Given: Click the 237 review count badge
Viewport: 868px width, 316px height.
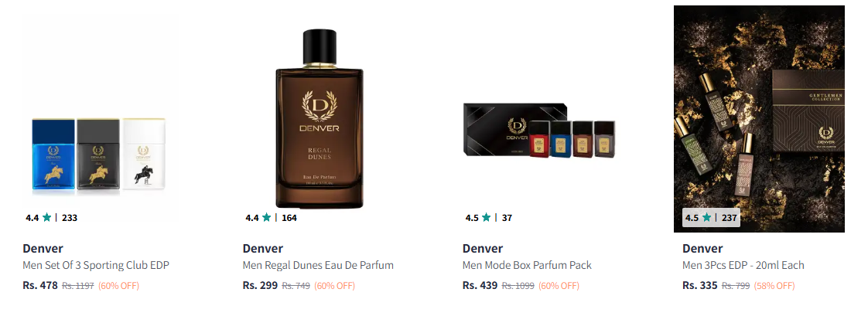Looking at the screenshot, I should pyautogui.click(x=730, y=218).
